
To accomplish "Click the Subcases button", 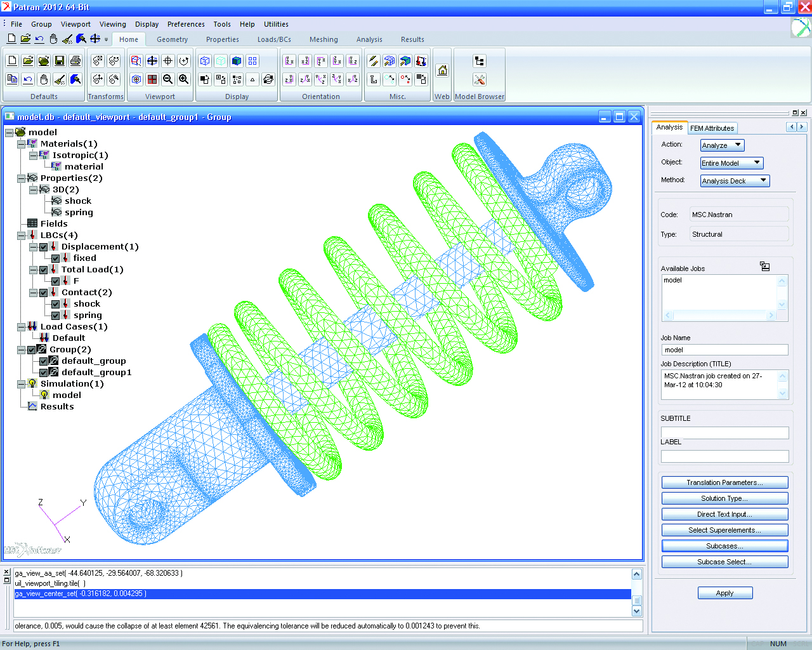I will (724, 546).
